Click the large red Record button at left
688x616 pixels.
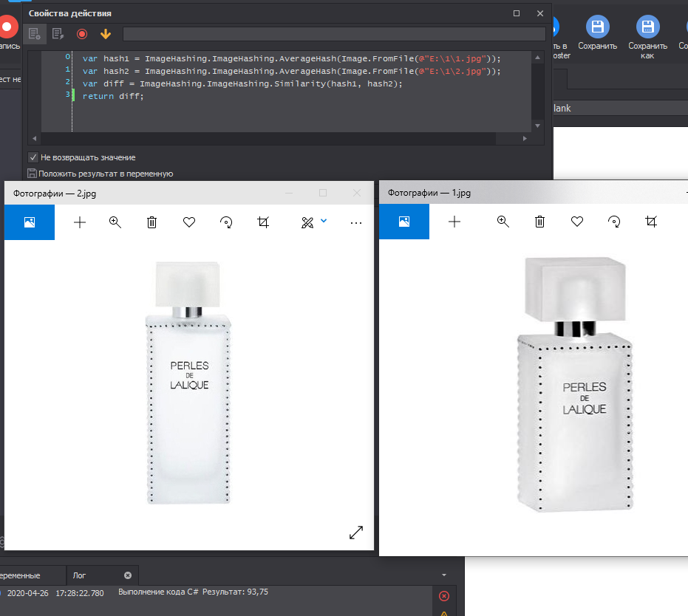7,27
